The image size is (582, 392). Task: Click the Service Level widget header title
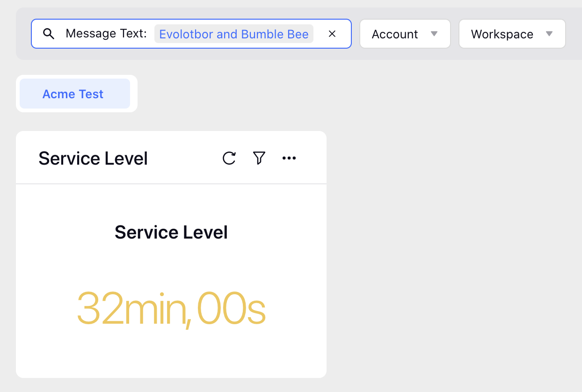coord(93,159)
